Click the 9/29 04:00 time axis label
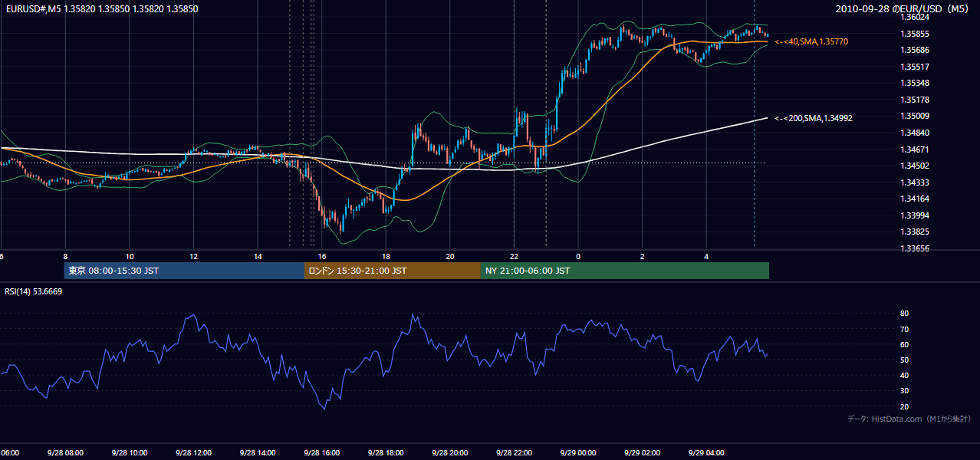Screen dimensions: 980x460 [707, 453]
